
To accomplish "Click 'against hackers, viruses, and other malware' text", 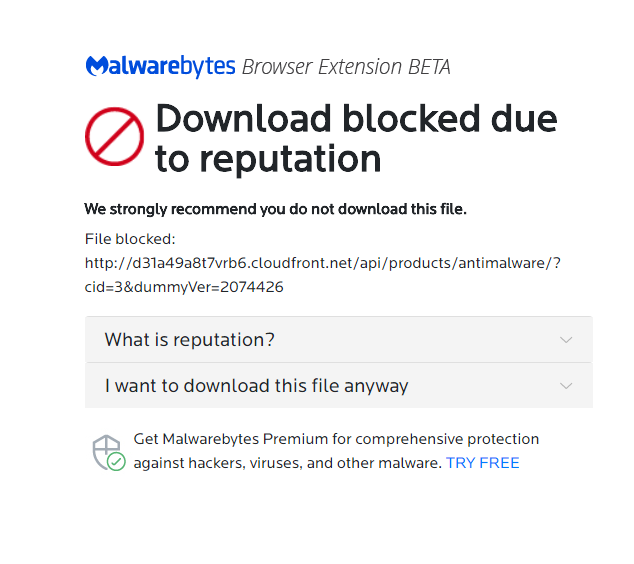I will point(288,463).
